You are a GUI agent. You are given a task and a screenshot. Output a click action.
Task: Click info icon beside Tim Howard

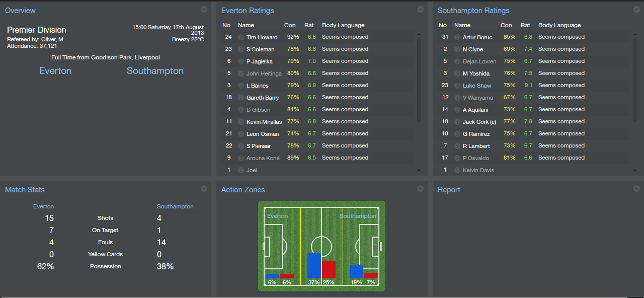(x=240, y=37)
